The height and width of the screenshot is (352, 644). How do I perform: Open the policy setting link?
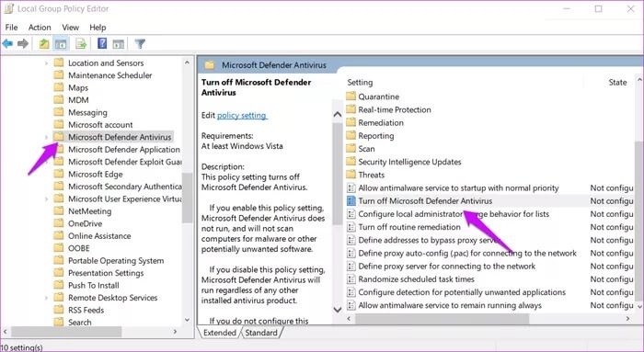pos(241,115)
